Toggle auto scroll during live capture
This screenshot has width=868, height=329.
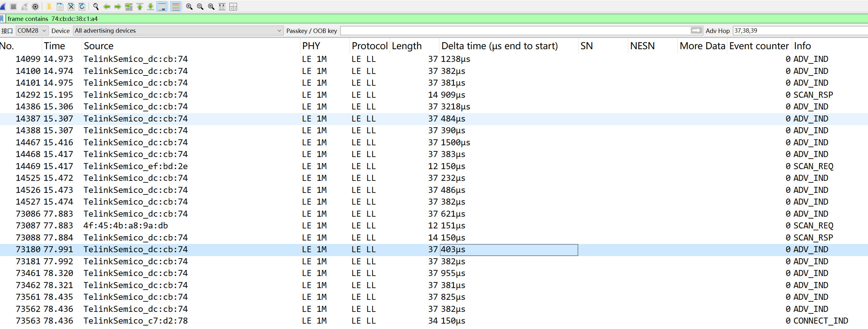coord(162,6)
